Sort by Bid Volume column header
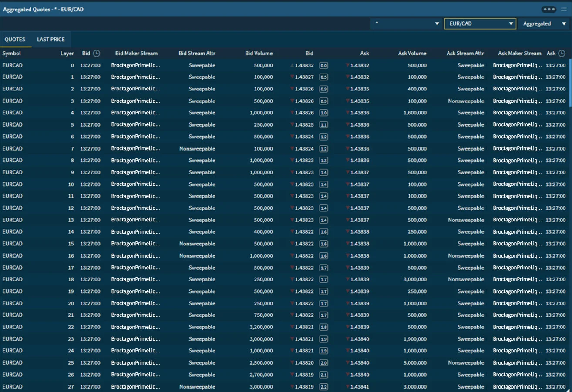 coord(259,54)
